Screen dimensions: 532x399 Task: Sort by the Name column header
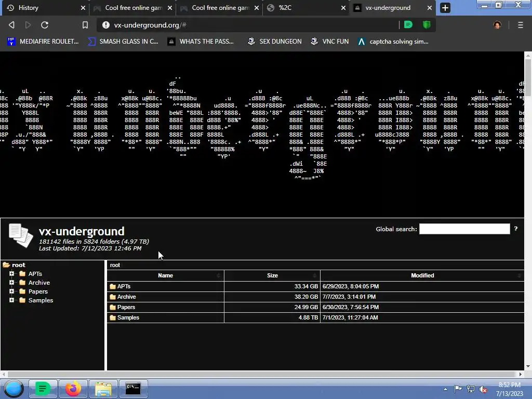click(166, 275)
